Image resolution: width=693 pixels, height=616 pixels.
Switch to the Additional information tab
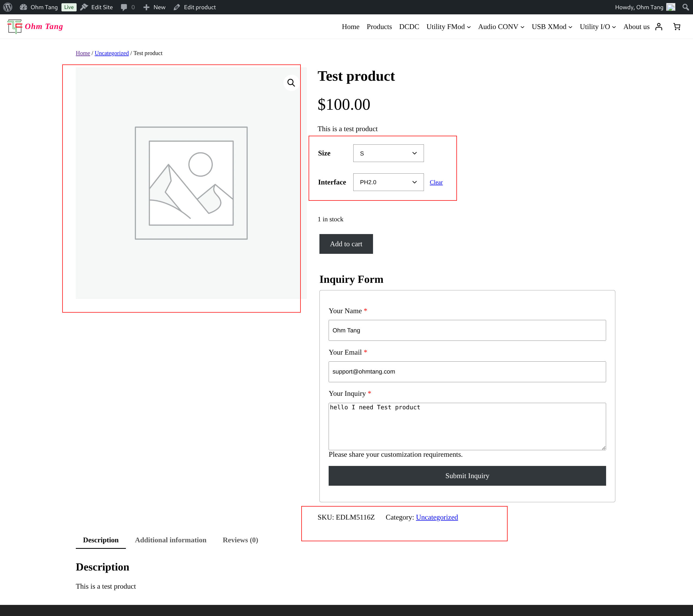click(171, 540)
